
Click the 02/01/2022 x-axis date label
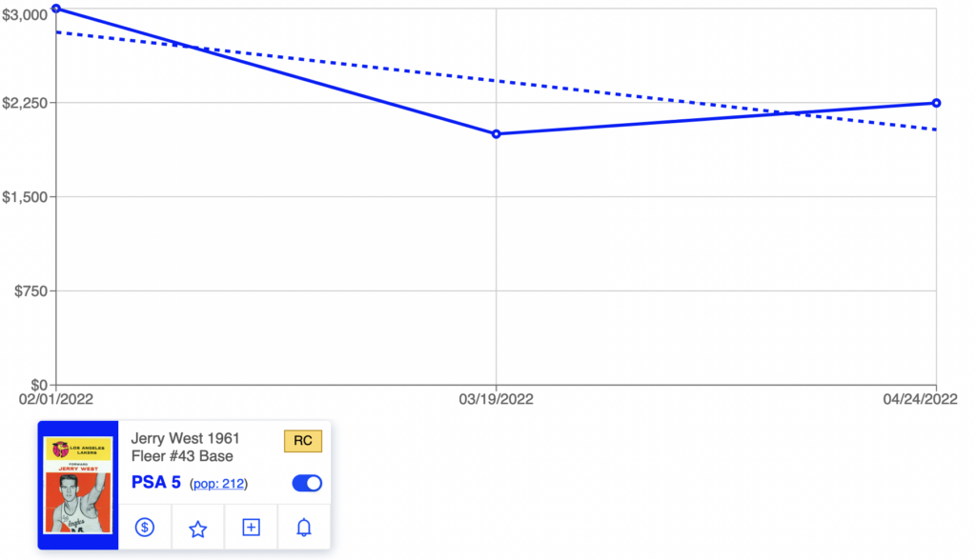(56, 399)
